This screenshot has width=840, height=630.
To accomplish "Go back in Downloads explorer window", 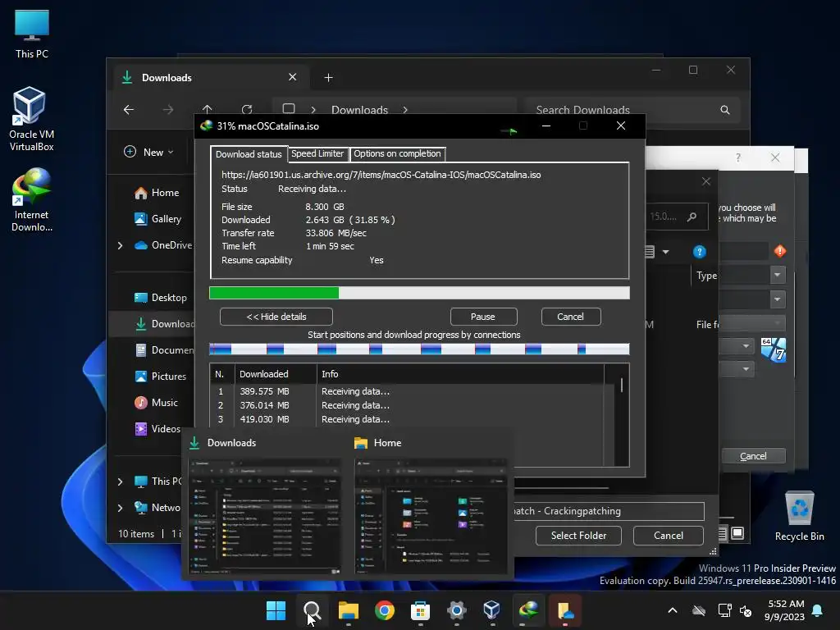I will 129,110.
